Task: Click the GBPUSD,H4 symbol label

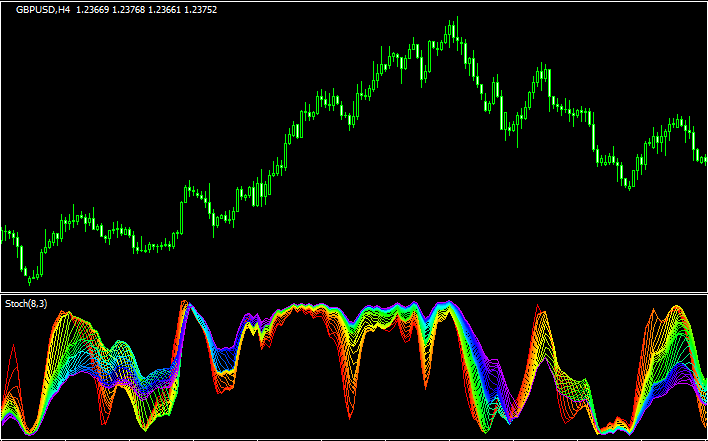Action: tap(43, 10)
